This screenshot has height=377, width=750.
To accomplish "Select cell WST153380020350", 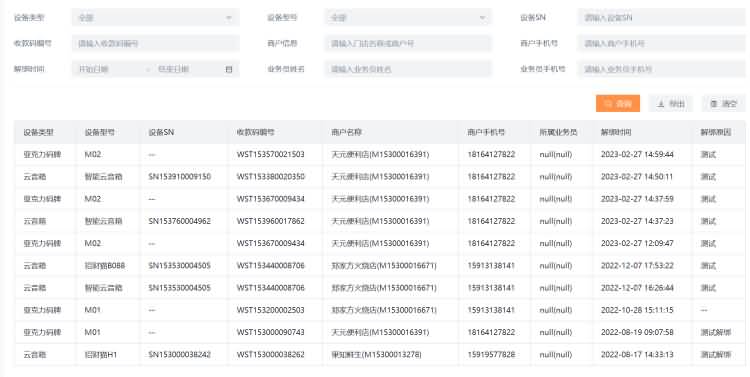I will point(271,177).
